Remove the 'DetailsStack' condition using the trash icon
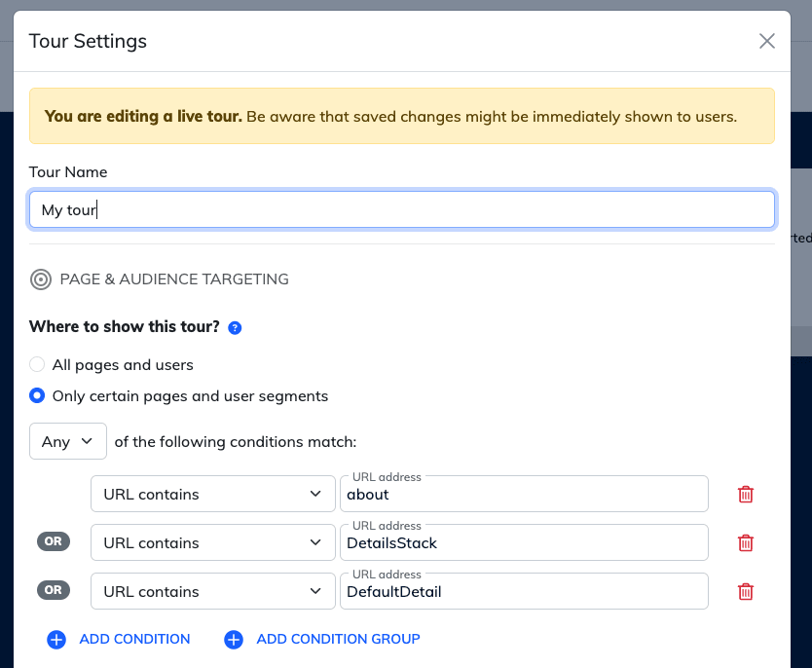Screen dimensions: 812x668 [745, 542]
